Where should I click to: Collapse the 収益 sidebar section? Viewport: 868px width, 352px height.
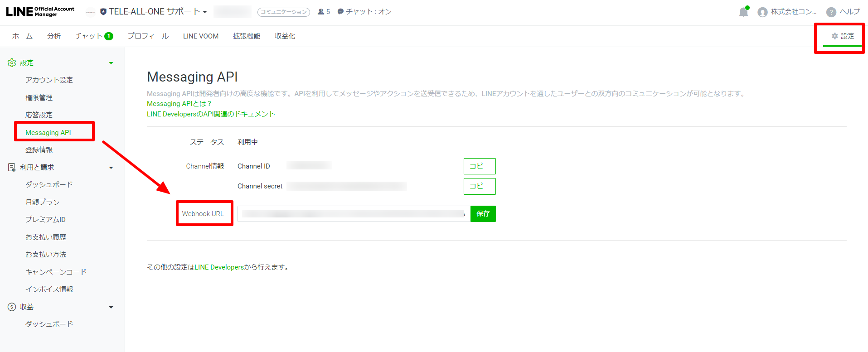pyautogui.click(x=111, y=307)
